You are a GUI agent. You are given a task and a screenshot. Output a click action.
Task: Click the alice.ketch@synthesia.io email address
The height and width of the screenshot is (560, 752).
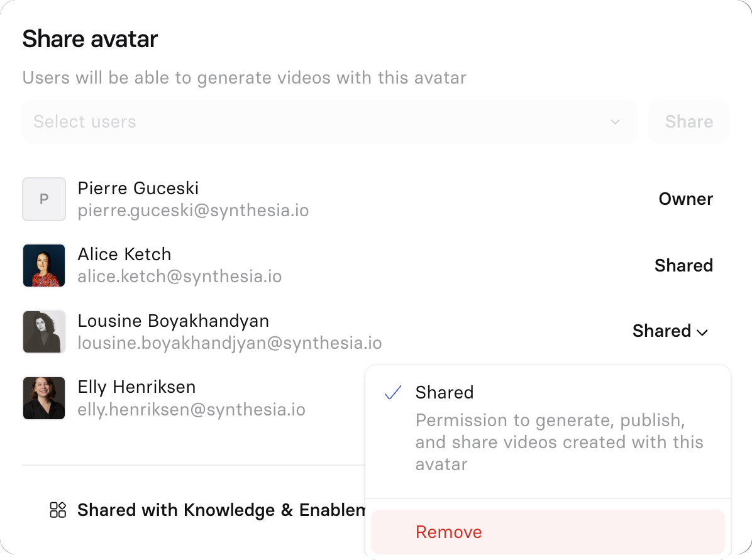click(x=180, y=277)
